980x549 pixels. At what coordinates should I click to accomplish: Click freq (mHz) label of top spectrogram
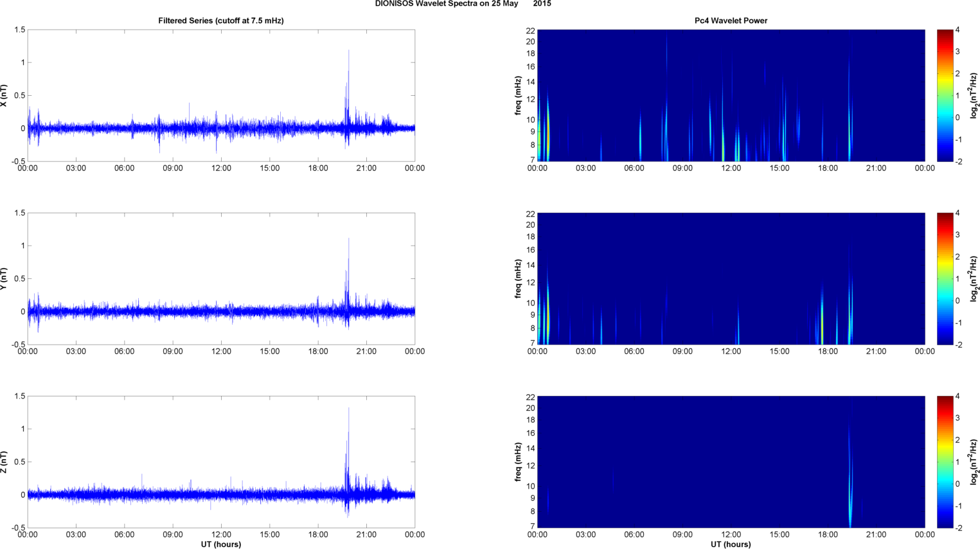(x=518, y=96)
